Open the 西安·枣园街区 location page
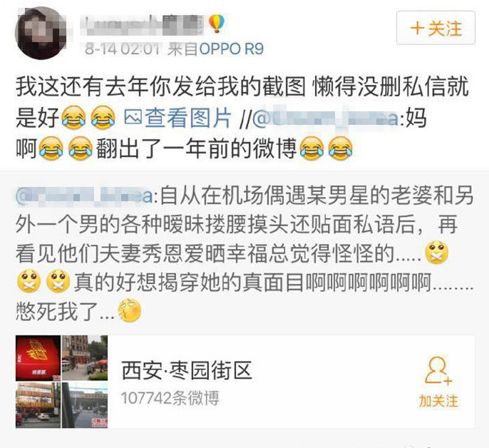 [x=187, y=370]
